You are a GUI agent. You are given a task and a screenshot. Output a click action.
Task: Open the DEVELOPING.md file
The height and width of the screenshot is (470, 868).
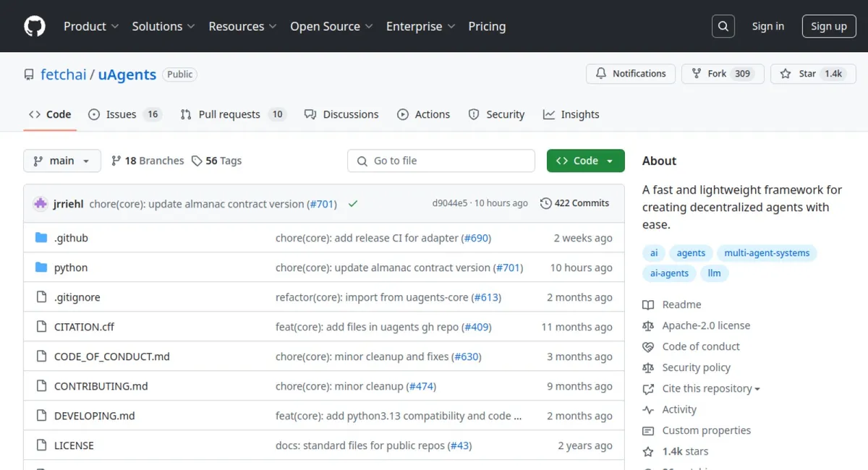tap(95, 416)
